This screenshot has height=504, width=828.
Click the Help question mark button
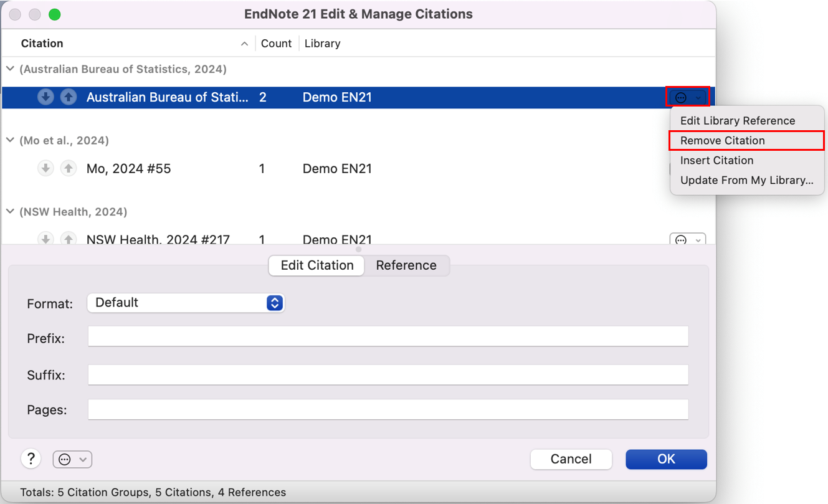[x=31, y=459]
